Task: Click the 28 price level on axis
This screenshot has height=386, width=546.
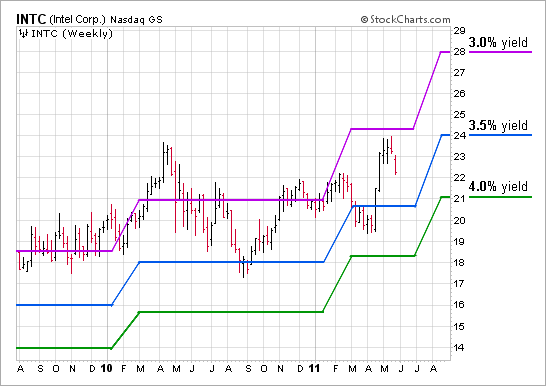Action: pos(459,52)
